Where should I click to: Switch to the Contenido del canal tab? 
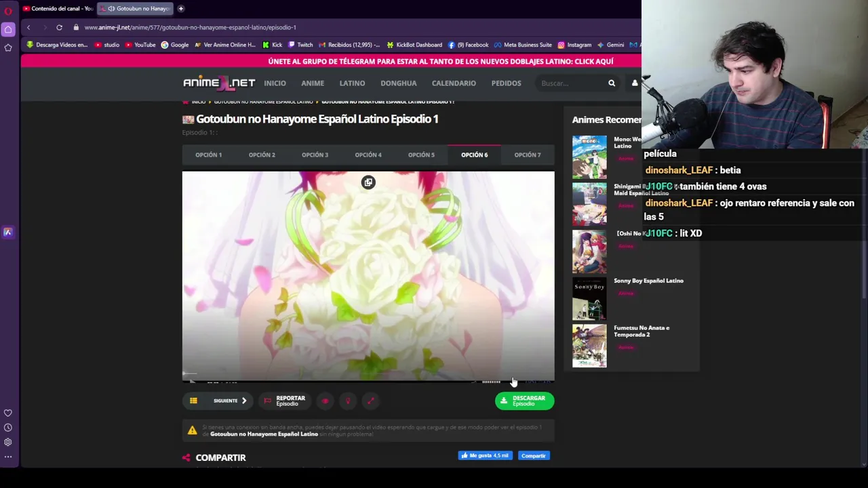(x=57, y=8)
